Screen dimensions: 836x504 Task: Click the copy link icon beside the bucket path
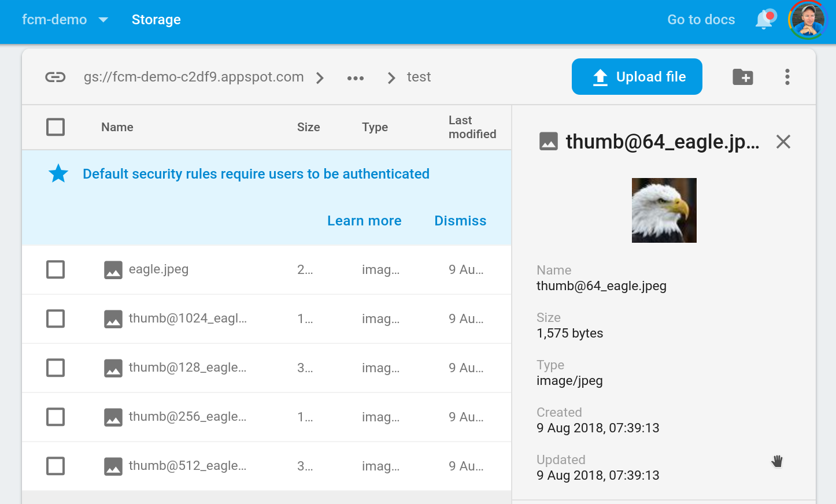55,76
